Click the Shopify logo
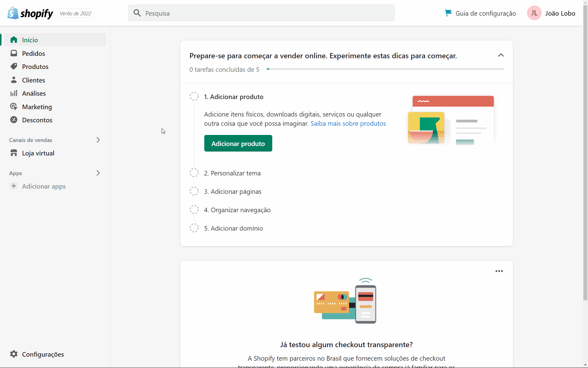The image size is (588, 368). 30,13
